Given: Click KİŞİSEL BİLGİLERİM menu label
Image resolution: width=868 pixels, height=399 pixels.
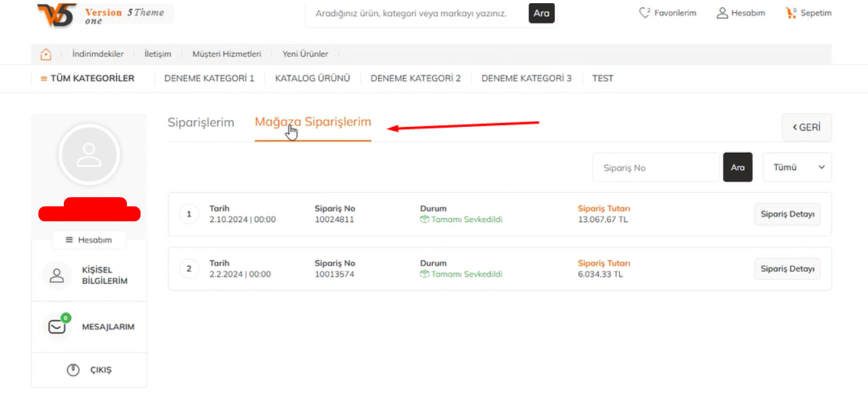Looking at the screenshot, I should pos(105,275).
